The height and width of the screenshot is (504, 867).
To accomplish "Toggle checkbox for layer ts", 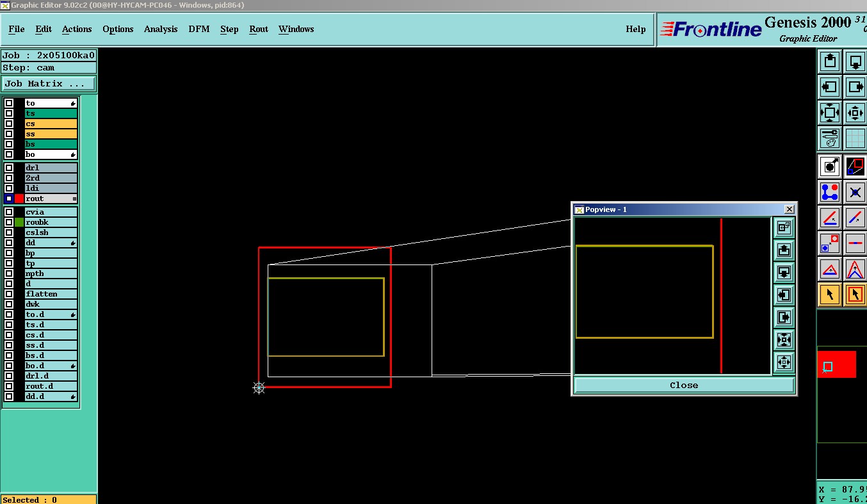I will (9, 113).
